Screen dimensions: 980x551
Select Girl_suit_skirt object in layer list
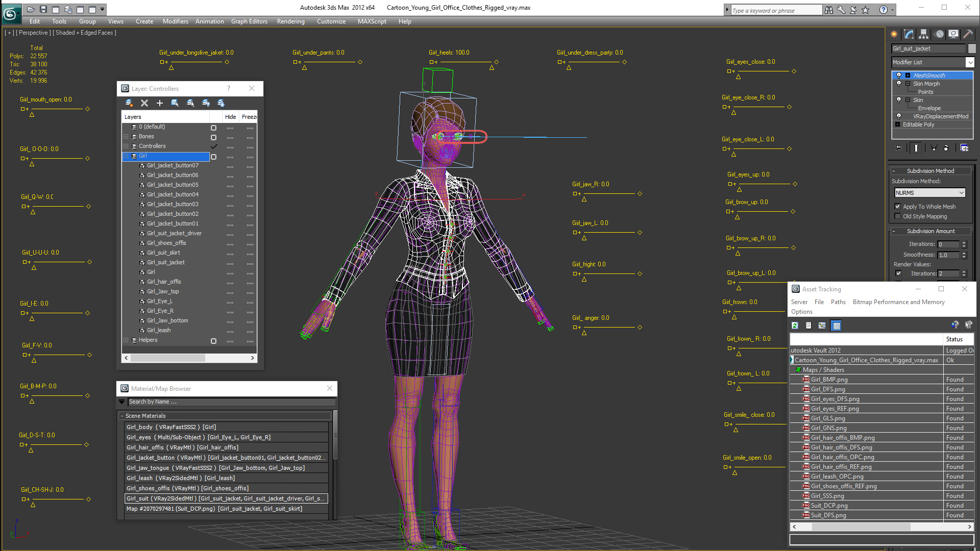[163, 253]
